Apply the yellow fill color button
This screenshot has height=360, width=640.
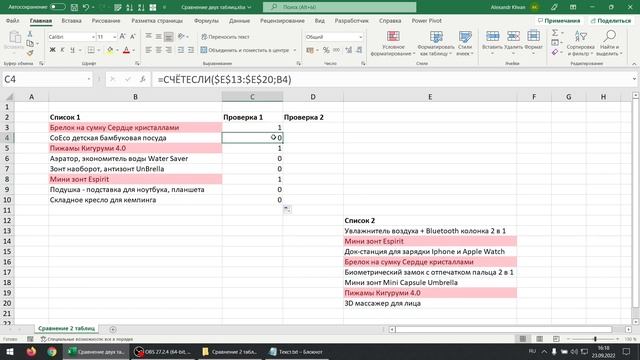pyautogui.click(x=109, y=50)
